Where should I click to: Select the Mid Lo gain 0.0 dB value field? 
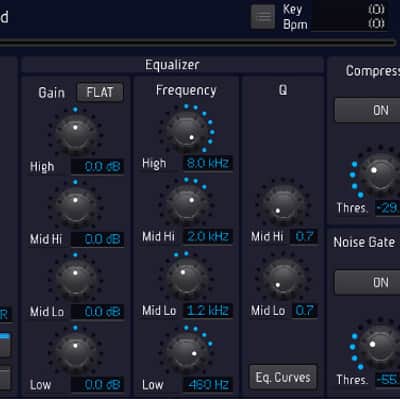tap(97, 312)
